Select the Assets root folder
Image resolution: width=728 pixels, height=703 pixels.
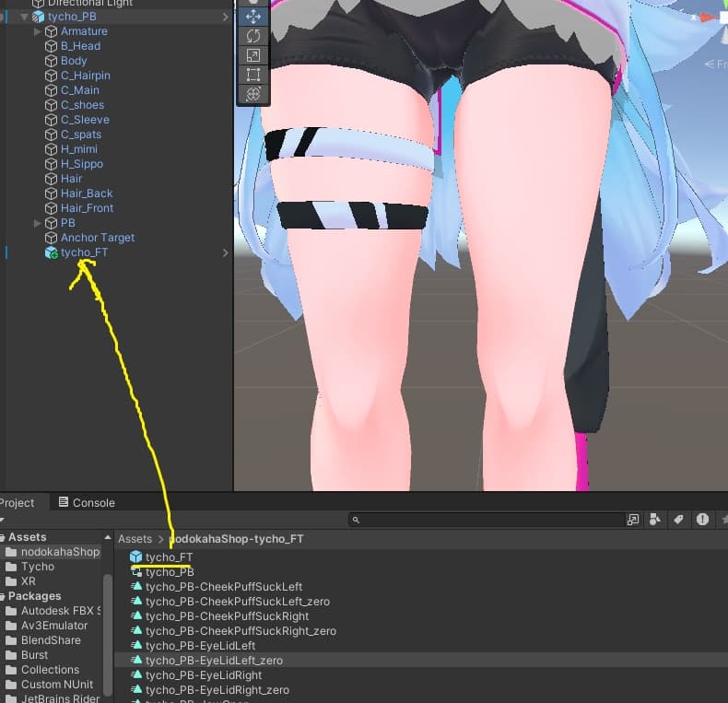pos(28,537)
